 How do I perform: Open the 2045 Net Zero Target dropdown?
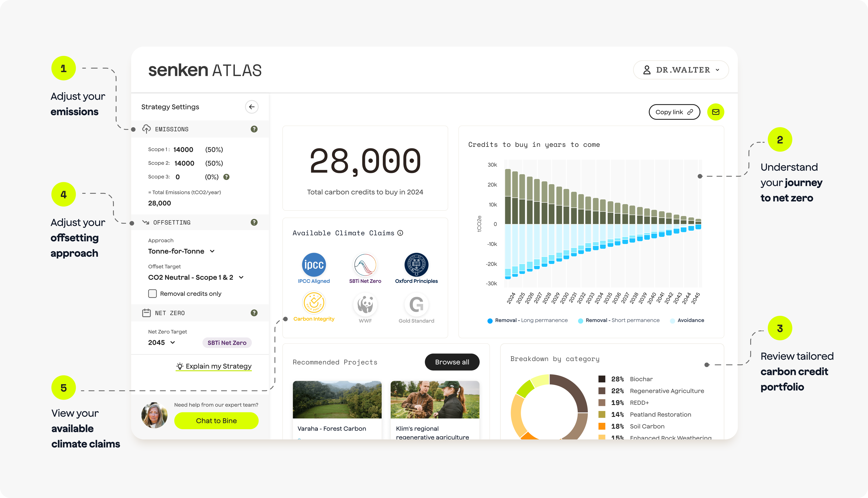click(x=161, y=342)
